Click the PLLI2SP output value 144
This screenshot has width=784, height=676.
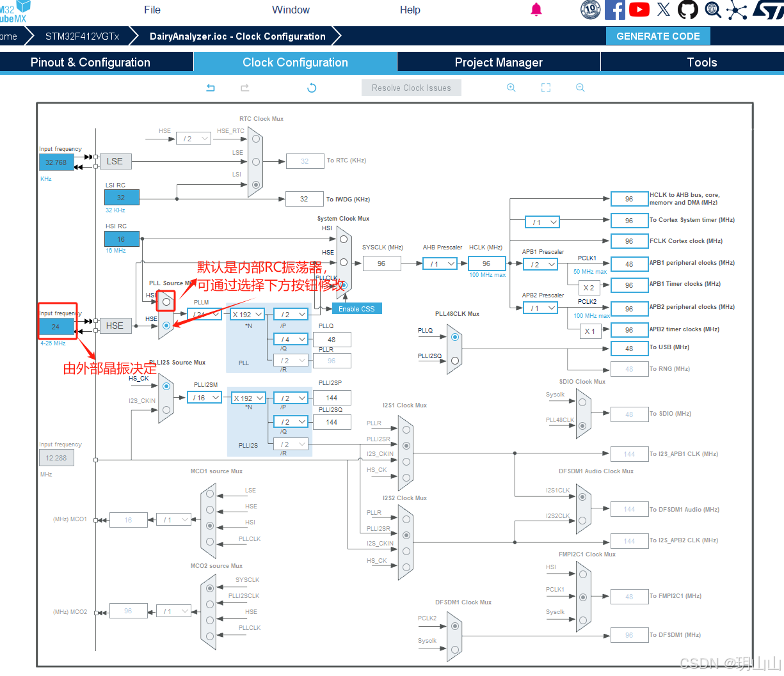[332, 397]
